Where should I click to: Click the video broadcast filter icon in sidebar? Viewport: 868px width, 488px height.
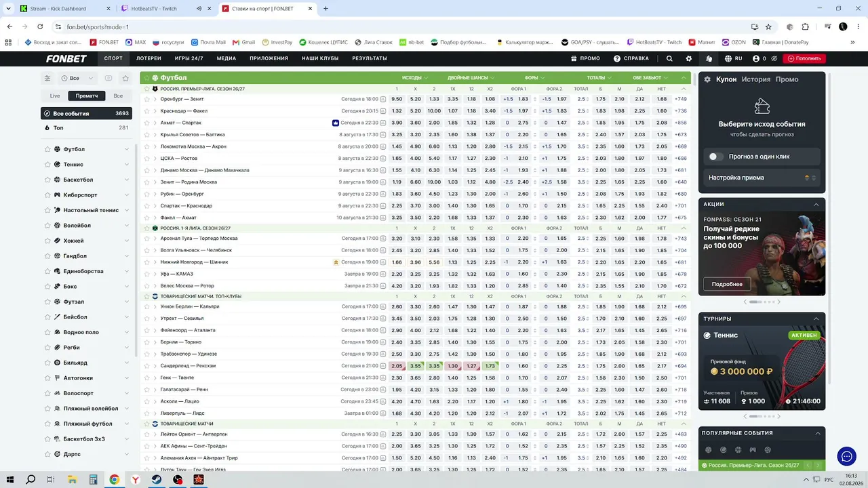108,78
